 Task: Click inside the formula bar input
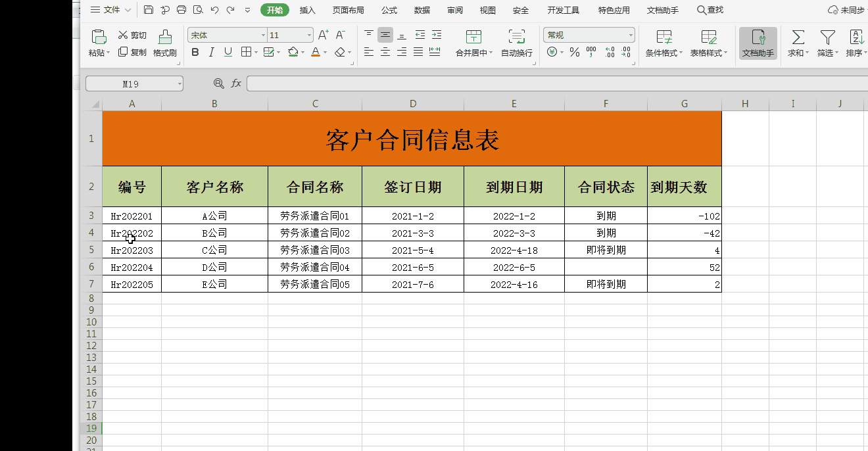[558, 83]
